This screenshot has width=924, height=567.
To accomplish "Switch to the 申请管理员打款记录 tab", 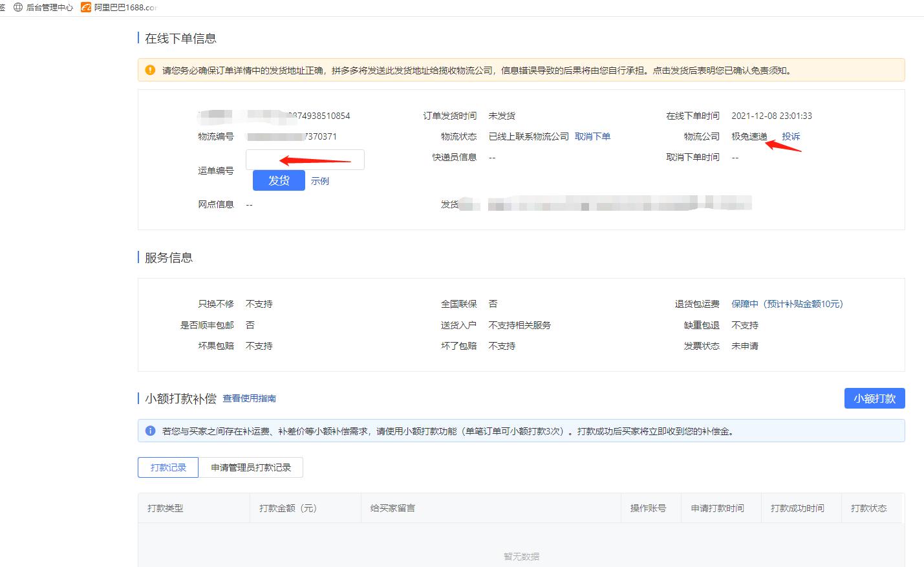I will click(251, 467).
